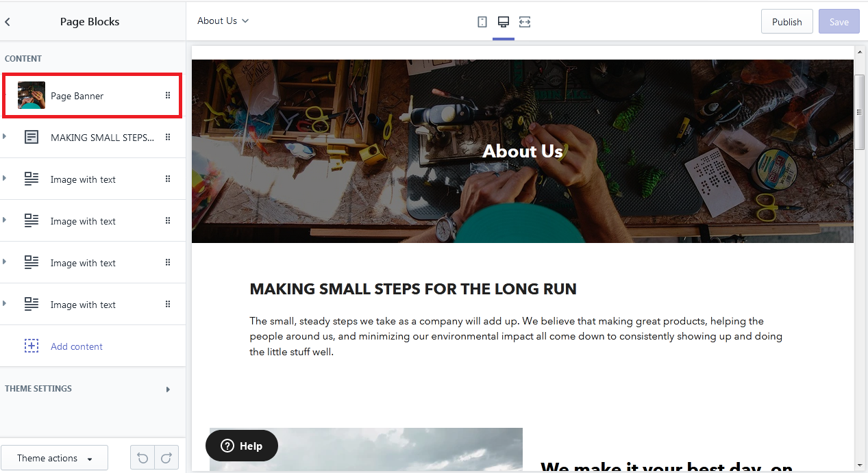Viewport: 868px width, 473px height.
Task: Click the preview vertical scrollbar thumb
Action: click(x=860, y=112)
